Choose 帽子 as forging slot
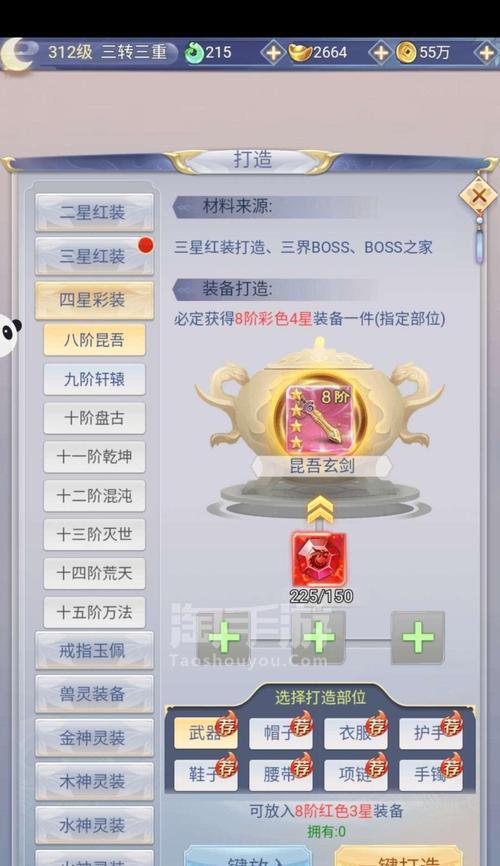This screenshot has width=500, height=866. [281, 733]
